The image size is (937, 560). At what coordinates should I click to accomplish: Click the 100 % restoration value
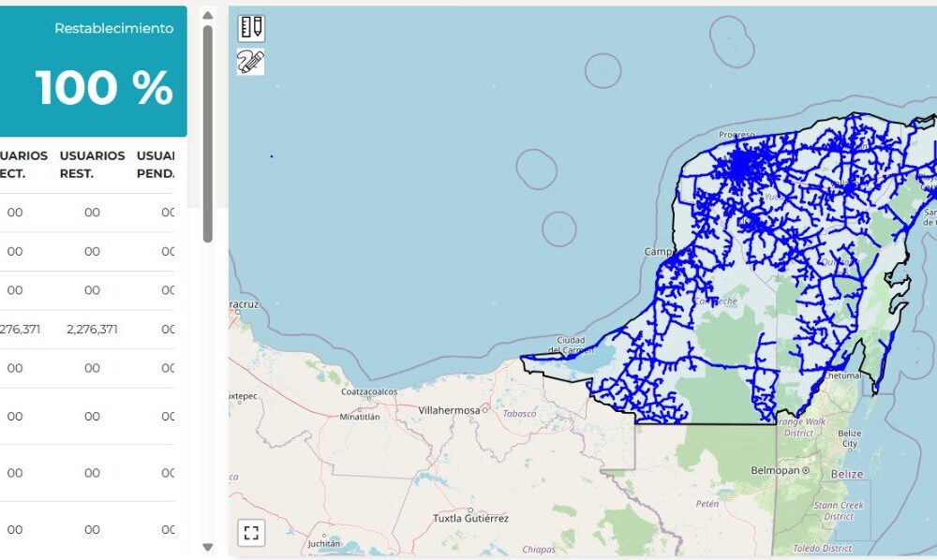[x=104, y=88]
